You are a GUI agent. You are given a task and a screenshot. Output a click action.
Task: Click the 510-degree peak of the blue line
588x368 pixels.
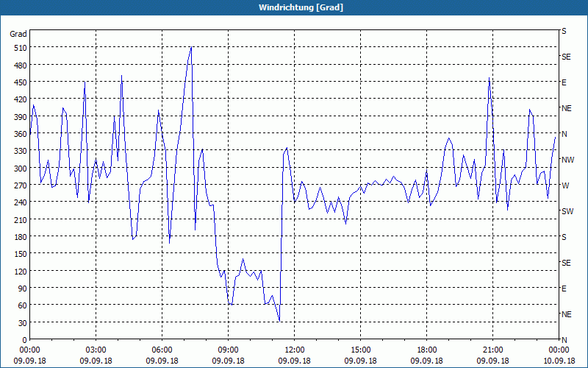[x=191, y=47]
